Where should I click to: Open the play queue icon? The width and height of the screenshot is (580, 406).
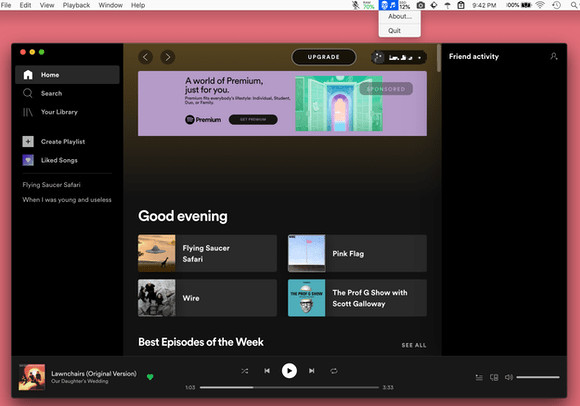[479, 377]
